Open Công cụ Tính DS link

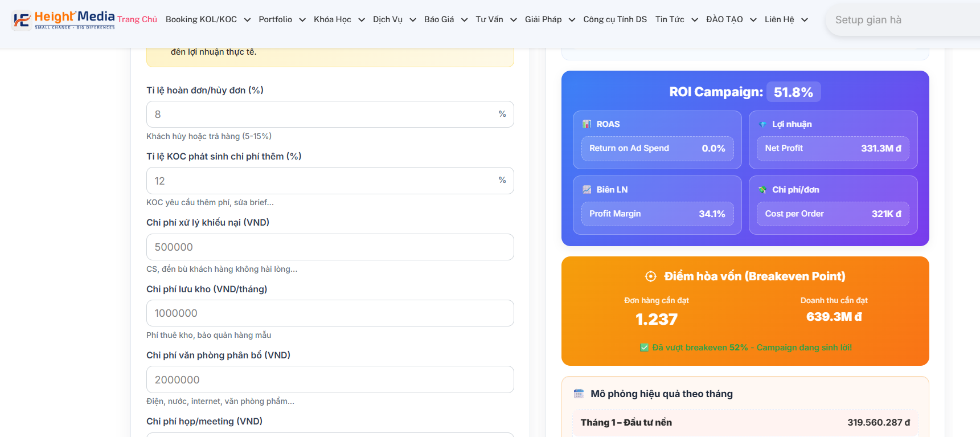point(615,19)
